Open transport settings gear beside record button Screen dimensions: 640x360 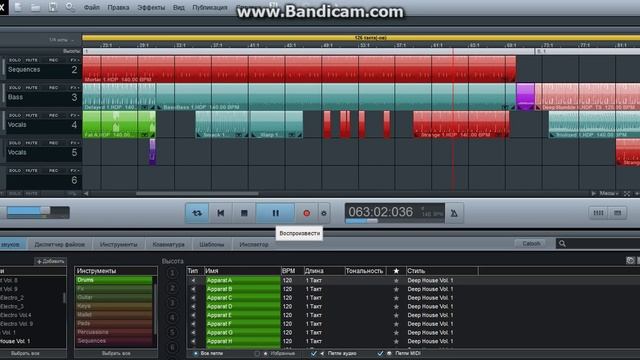click(x=324, y=213)
